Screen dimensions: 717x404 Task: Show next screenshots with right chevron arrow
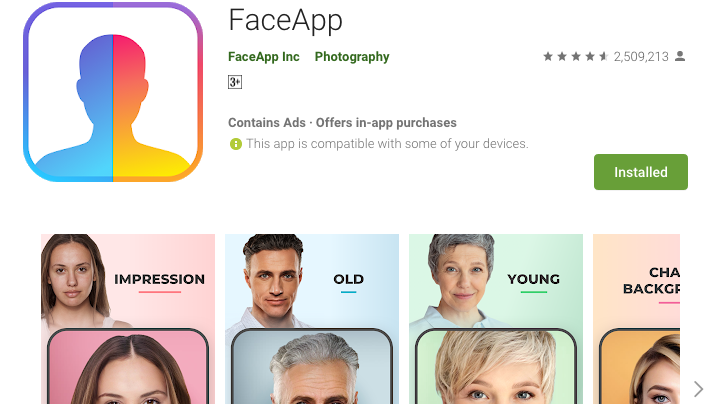[x=698, y=389]
